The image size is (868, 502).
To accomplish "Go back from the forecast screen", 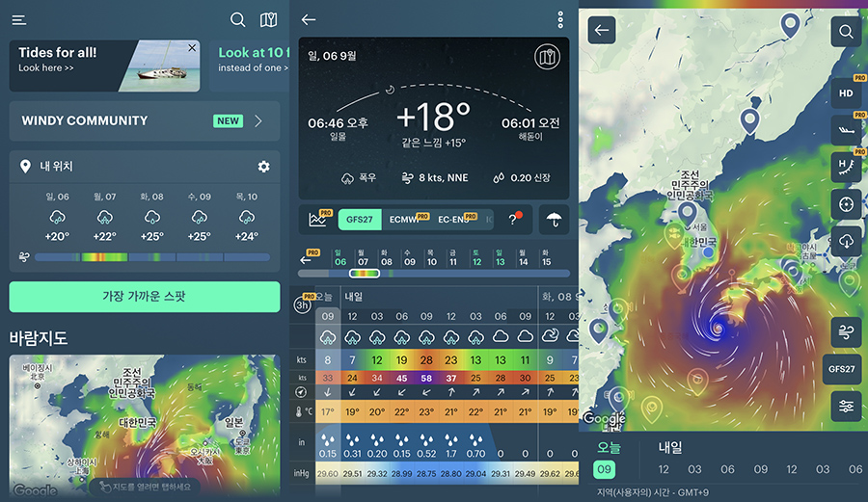I will (309, 20).
